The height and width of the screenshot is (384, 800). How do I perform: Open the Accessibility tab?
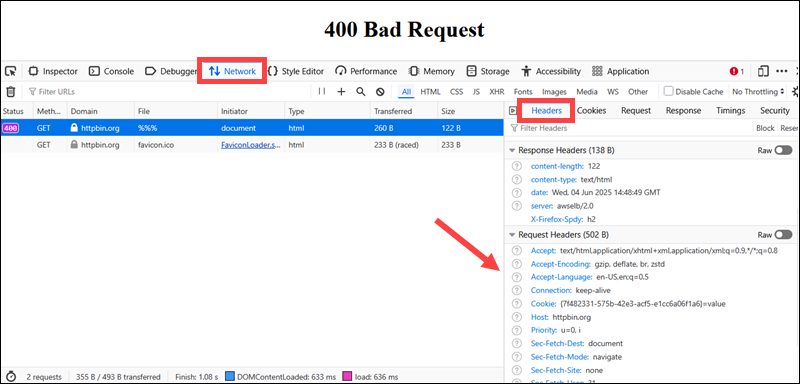click(x=551, y=71)
